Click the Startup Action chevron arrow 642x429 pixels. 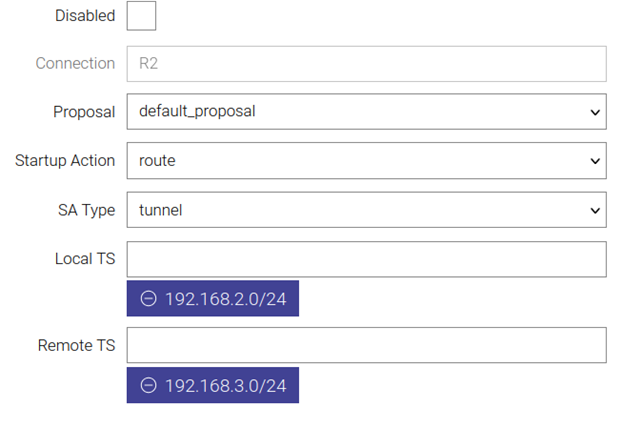click(x=595, y=161)
